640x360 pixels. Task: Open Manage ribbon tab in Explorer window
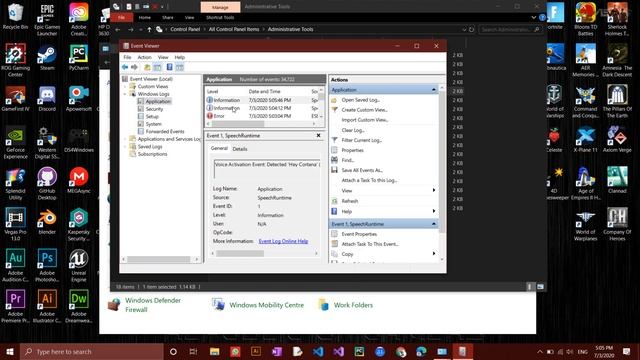(x=220, y=7)
